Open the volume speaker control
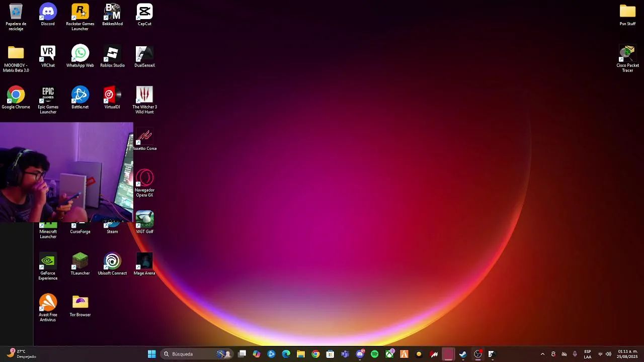This screenshot has height=362, width=644. click(608, 354)
